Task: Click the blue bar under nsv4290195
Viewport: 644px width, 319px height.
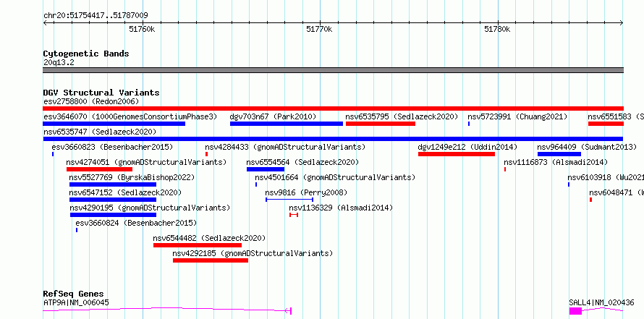Action: [x=114, y=215]
